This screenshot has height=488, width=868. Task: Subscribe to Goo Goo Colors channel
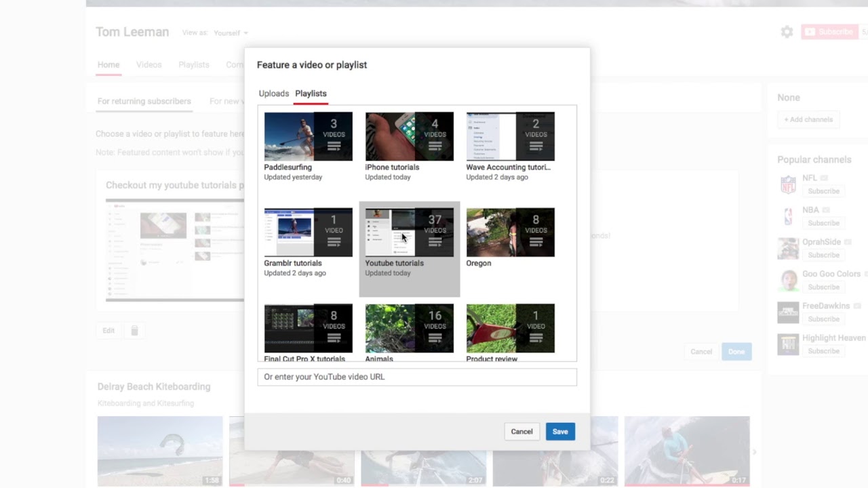(823, 287)
